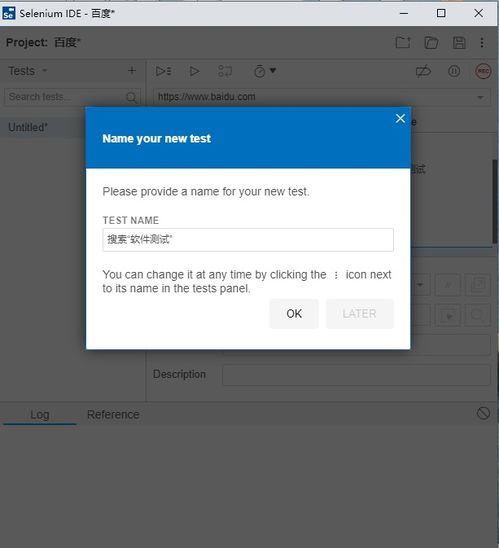Pause on exceptions icon
499x548 pixels.
(454, 71)
